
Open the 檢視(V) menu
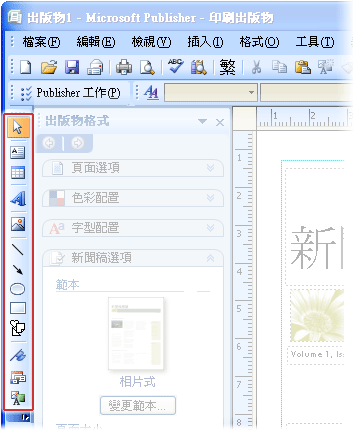point(151,42)
